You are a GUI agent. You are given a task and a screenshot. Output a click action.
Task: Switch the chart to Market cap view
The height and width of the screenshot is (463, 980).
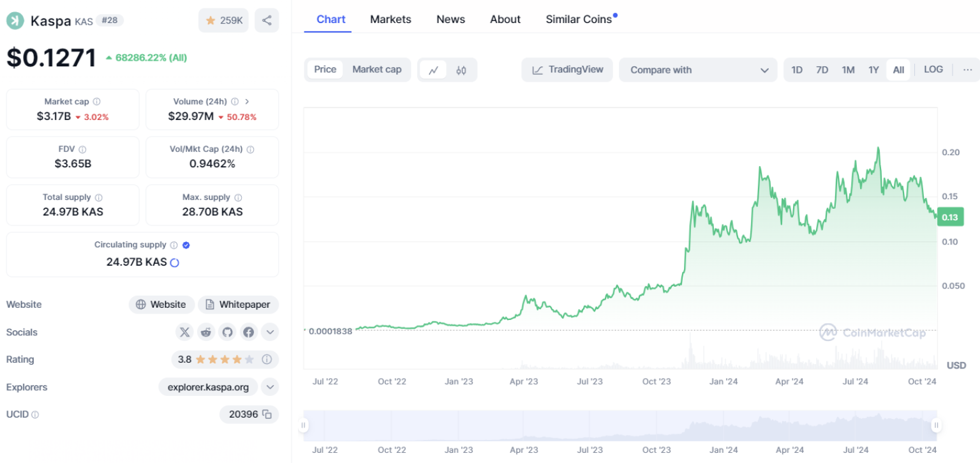click(x=376, y=70)
